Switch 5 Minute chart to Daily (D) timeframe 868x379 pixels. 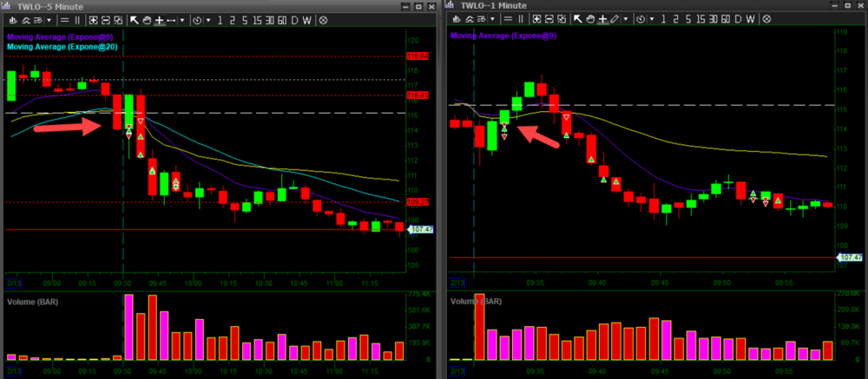294,19
